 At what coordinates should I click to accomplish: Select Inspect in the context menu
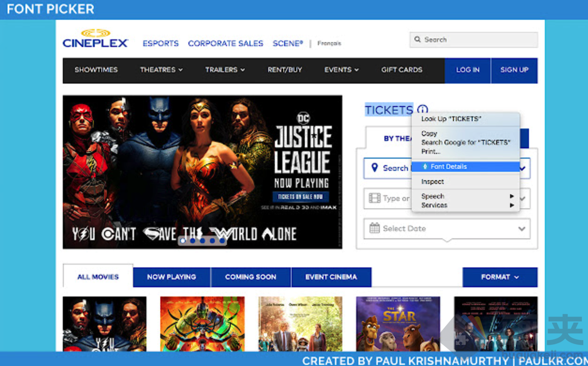432,182
